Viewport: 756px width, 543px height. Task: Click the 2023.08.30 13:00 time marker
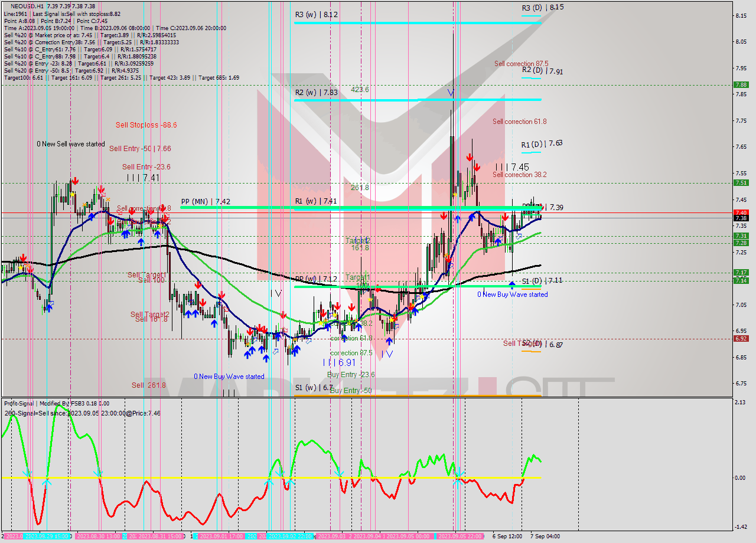pos(98,537)
